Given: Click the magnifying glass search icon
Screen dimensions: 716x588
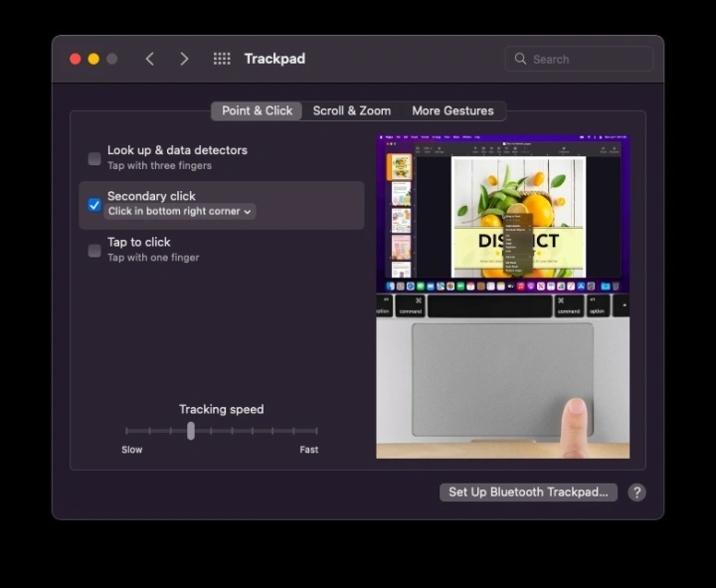Looking at the screenshot, I should click(x=520, y=59).
